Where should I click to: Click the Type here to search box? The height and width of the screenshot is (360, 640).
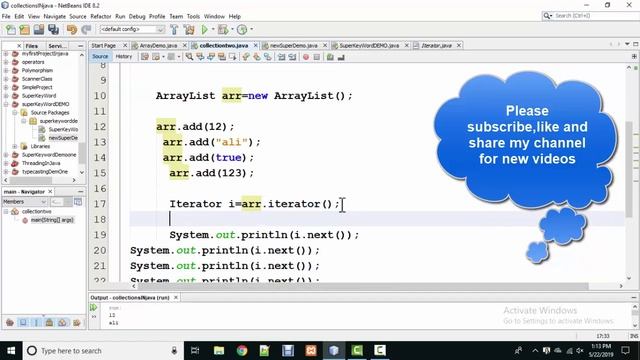pyautogui.click(x=104, y=351)
